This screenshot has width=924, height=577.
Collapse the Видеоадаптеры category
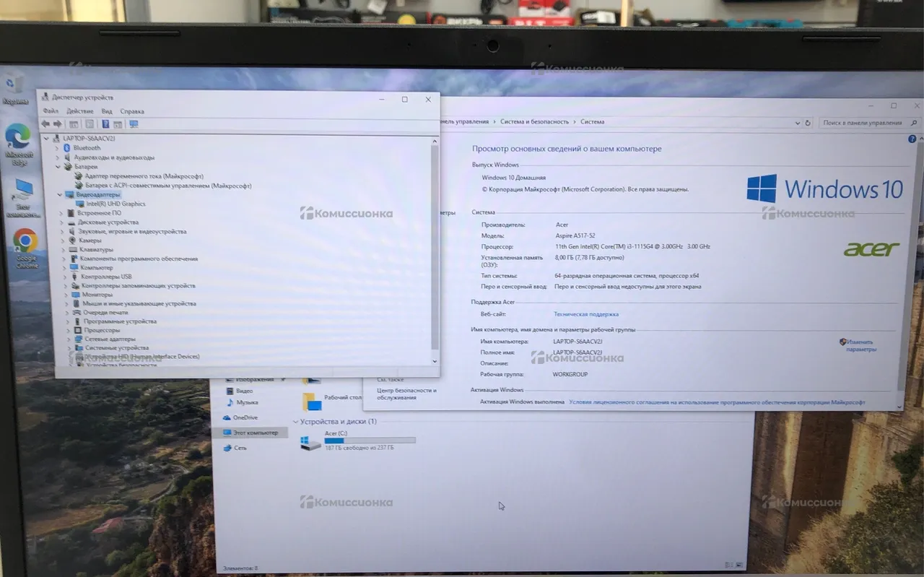pos(59,195)
